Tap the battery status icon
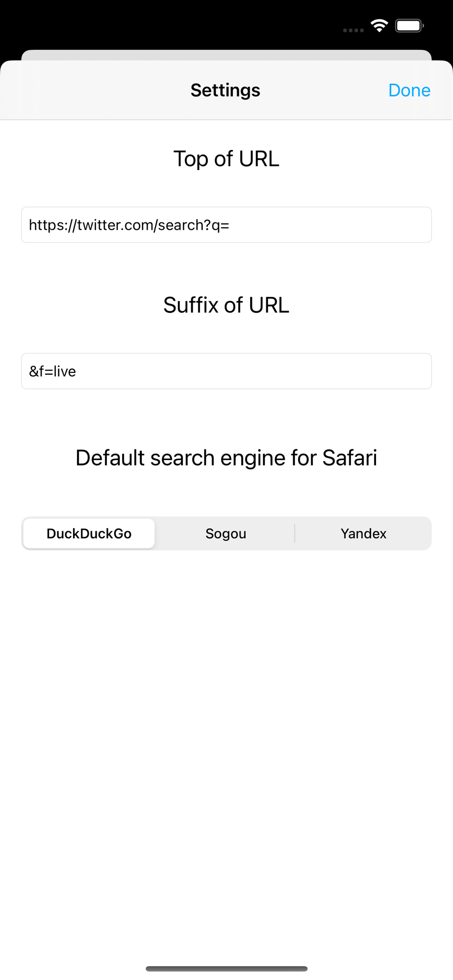Viewport: 453px width, 980px height. (x=409, y=25)
